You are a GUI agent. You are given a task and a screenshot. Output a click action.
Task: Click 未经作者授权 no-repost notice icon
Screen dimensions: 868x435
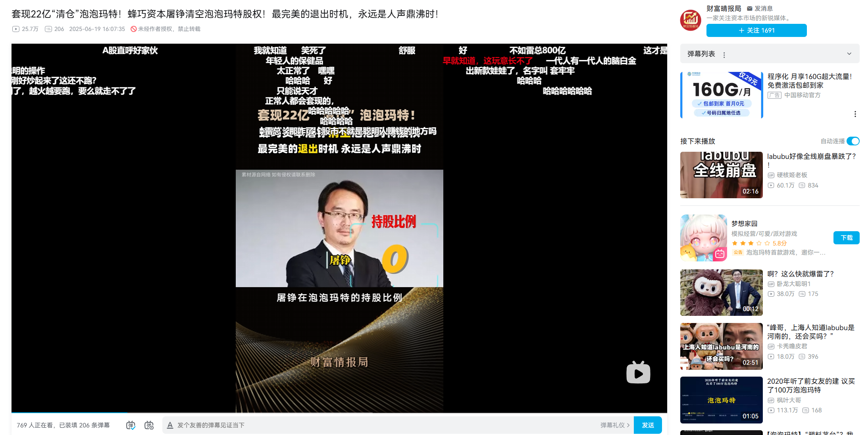[x=134, y=29]
